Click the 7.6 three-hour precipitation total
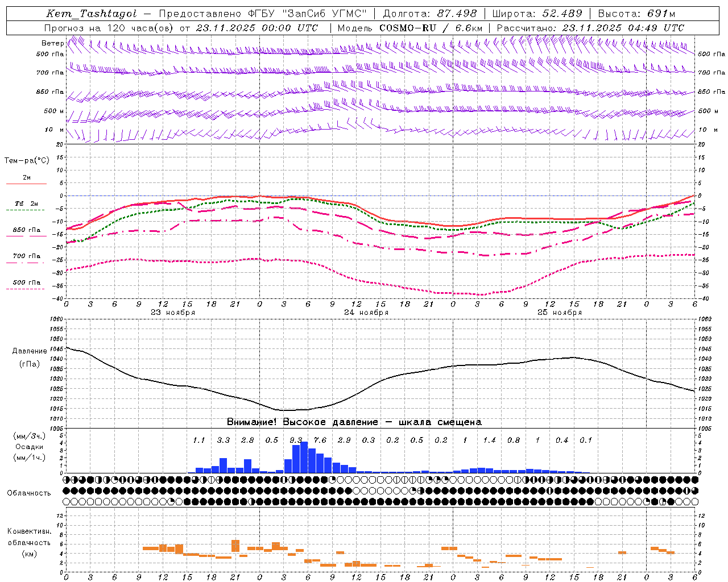Screen dimensions: 728x582 pyautogui.click(x=320, y=440)
